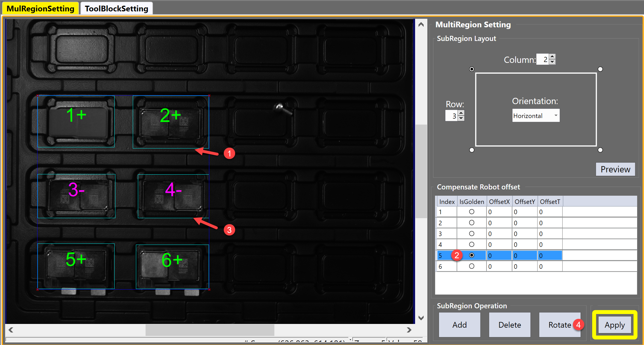
Task: Increase Row count with up stepper arrow
Action: tap(461, 113)
